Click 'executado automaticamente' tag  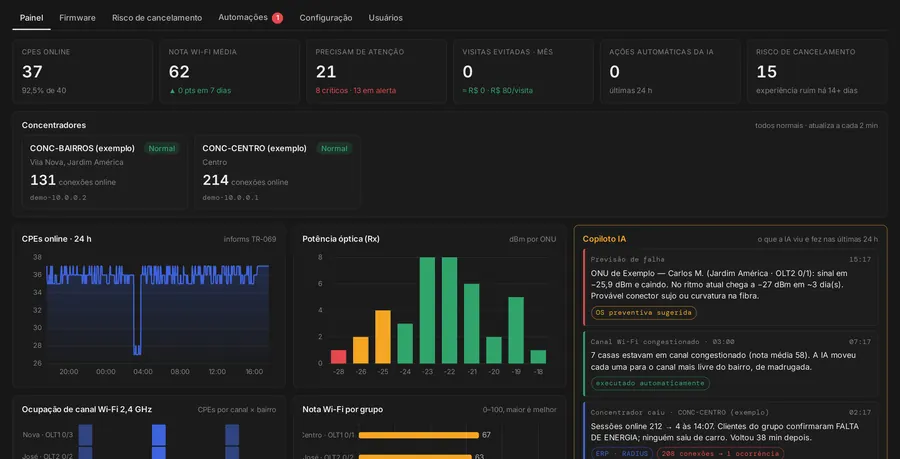(650, 383)
